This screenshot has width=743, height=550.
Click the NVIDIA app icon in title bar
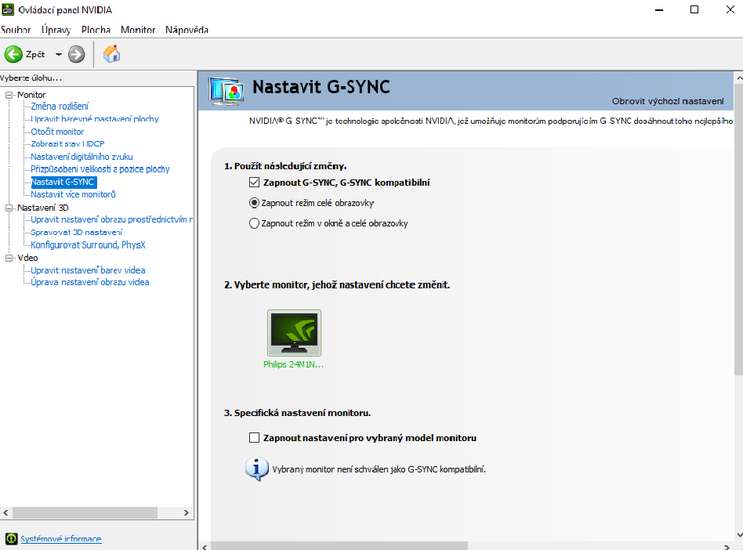coord(8,9)
